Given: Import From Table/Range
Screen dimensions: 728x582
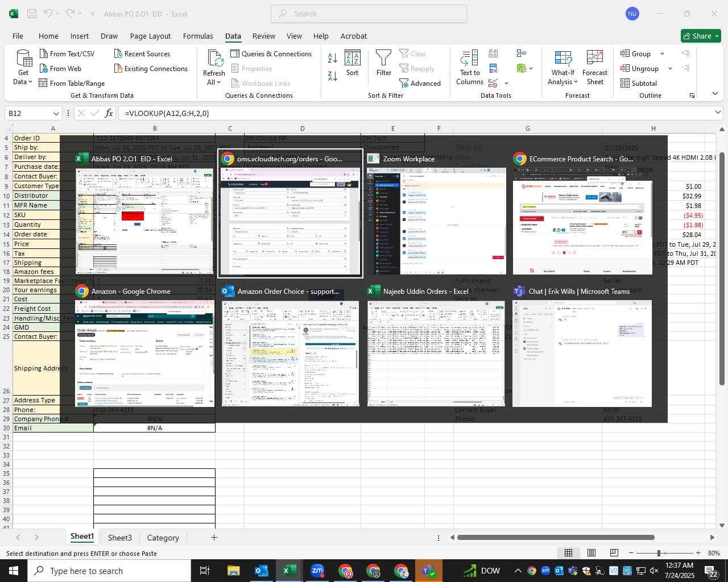Looking at the screenshot, I should click(72, 83).
